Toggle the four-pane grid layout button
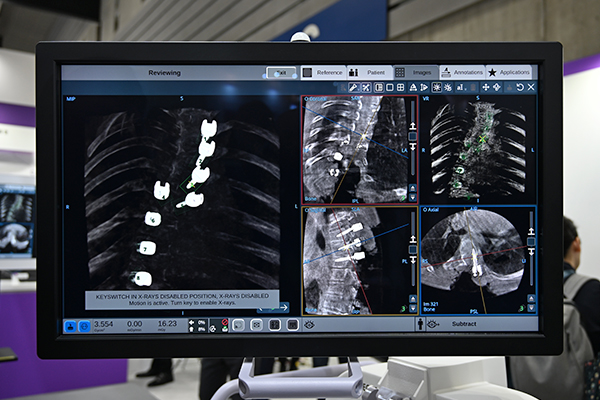The image size is (600, 400). [400, 88]
